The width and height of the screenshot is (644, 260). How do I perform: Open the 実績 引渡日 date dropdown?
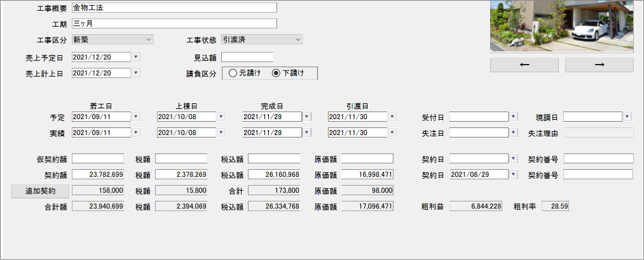coord(392,133)
